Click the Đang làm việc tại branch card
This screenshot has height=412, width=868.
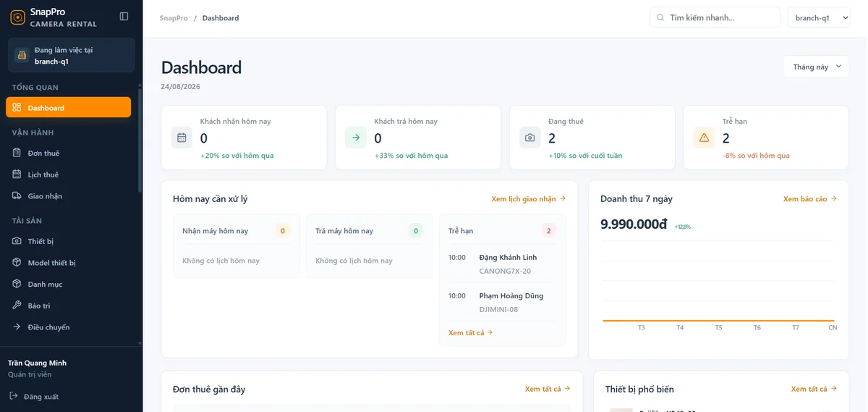(71, 55)
